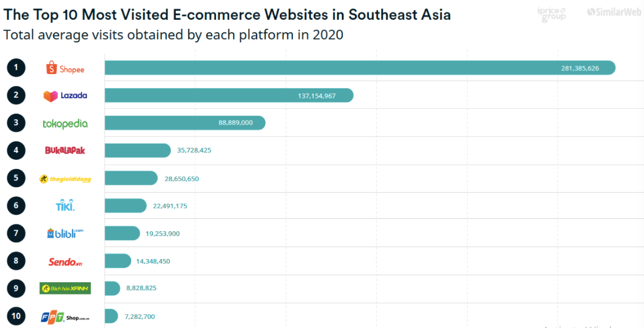Image resolution: width=644 pixels, height=328 pixels.
Task: Click the chart title about Top 10 websites
Action: click(x=227, y=15)
